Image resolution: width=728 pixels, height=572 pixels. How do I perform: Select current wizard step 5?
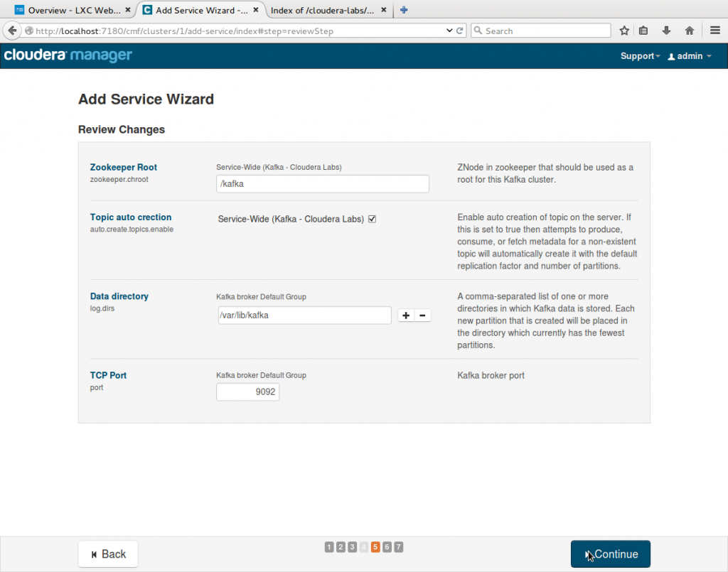(x=375, y=547)
